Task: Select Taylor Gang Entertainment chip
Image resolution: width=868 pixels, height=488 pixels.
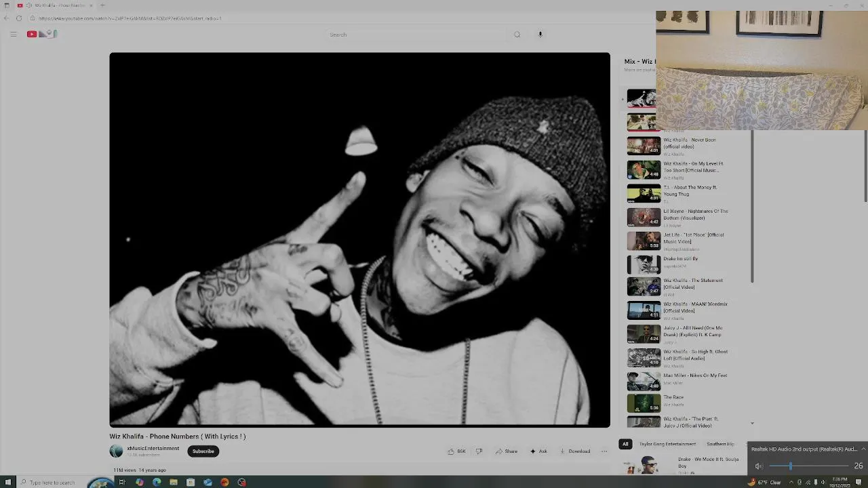Action: pyautogui.click(x=667, y=444)
